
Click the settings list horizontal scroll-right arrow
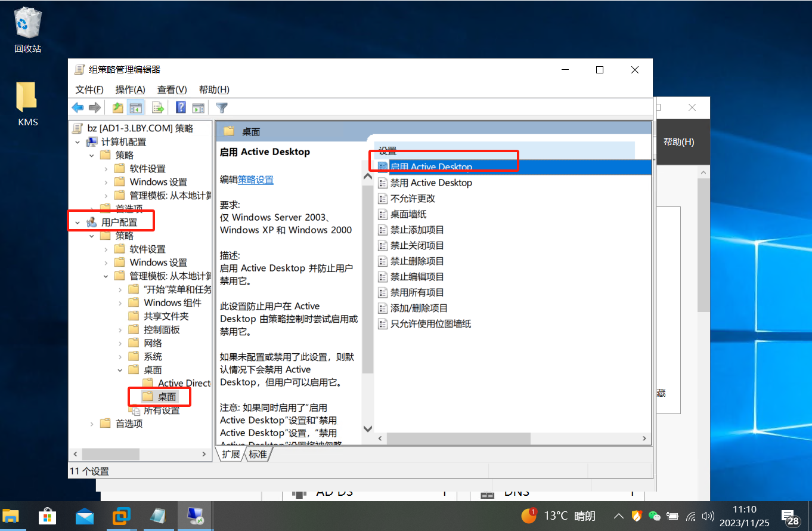coord(644,439)
